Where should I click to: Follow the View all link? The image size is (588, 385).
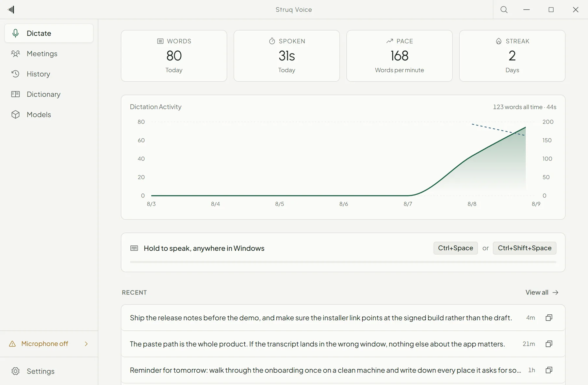pyautogui.click(x=542, y=293)
